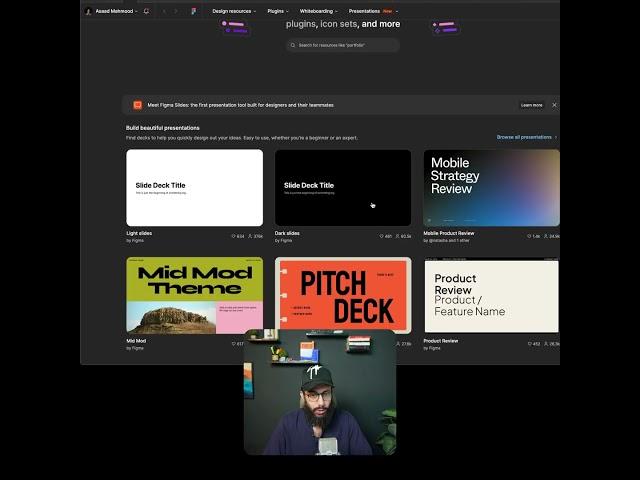Screen dimensions: 640x480
Task: Open the Design resources menu
Action: (234, 11)
